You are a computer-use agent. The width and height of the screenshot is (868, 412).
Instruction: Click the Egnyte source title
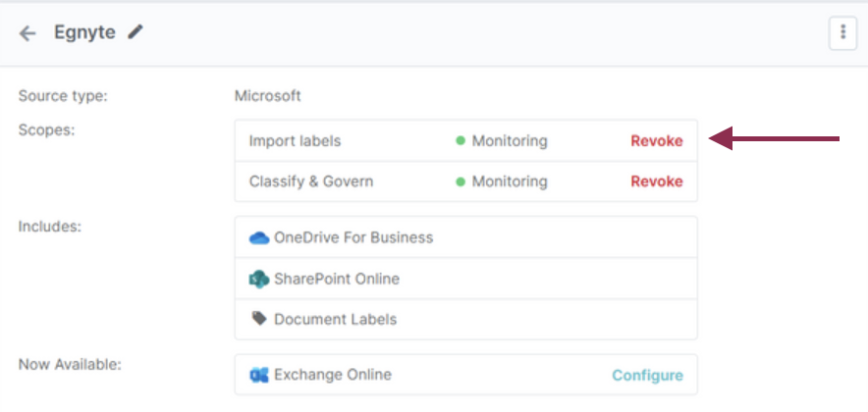pyautogui.click(x=83, y=32)
